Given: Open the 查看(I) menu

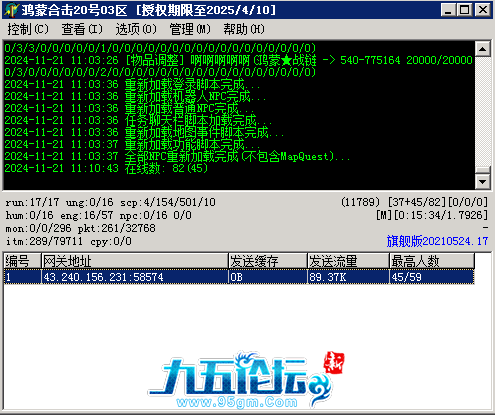Looking at the screenshot, I should [x=82, y=29].
